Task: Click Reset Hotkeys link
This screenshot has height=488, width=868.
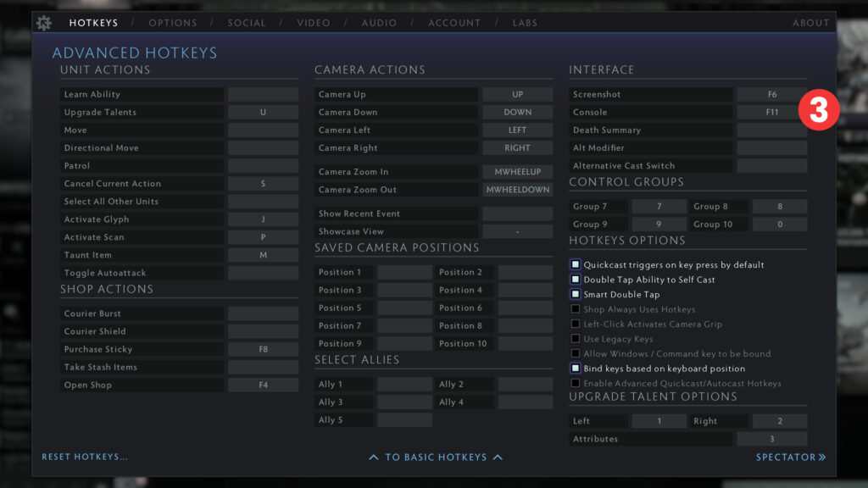Action: coord(85,457)
